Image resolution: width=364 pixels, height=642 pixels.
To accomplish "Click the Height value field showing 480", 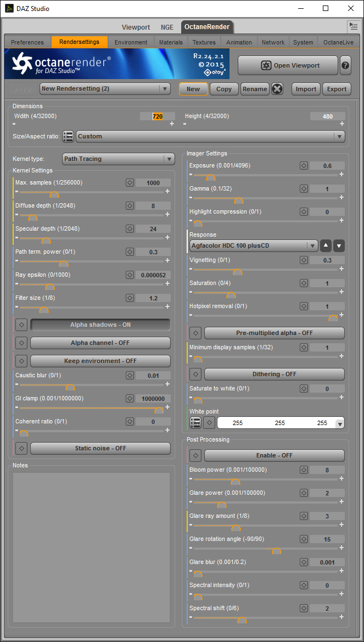I will click(x=328, y=116).
